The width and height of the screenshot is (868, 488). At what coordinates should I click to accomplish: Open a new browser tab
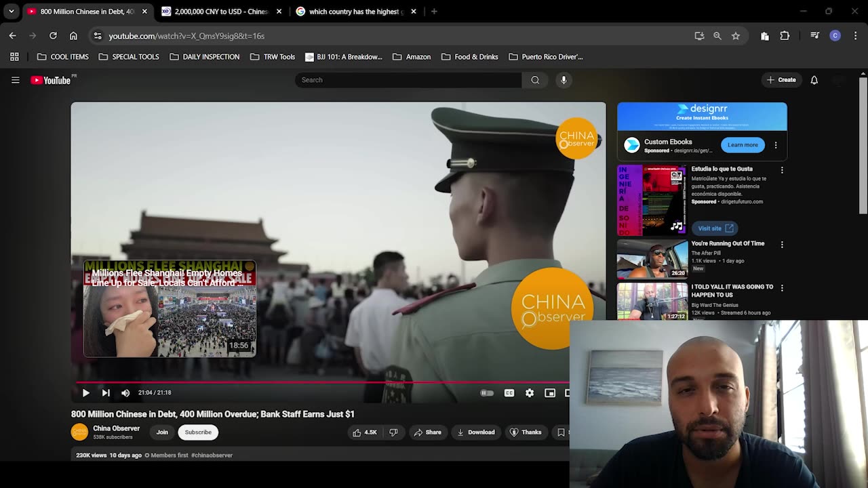(x=434, y=12)
